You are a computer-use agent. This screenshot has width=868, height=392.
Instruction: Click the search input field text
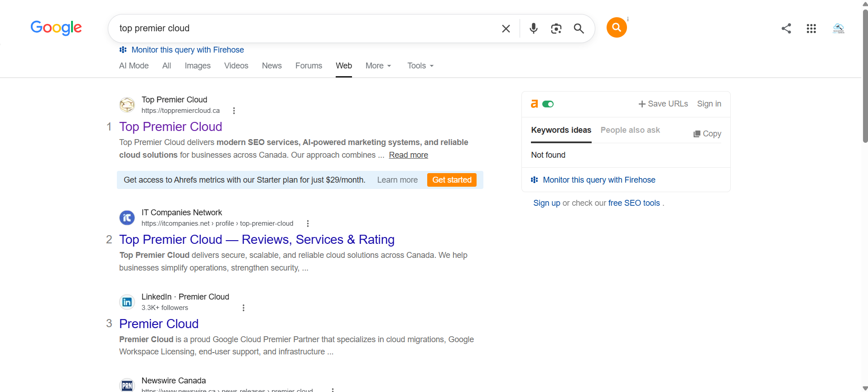point(154,28)
